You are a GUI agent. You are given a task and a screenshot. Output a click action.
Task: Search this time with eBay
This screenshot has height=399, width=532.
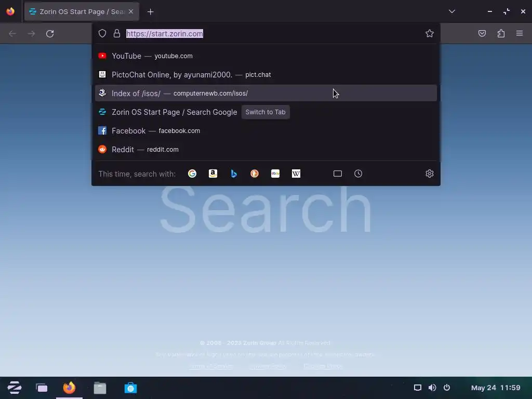click(275, 174)
